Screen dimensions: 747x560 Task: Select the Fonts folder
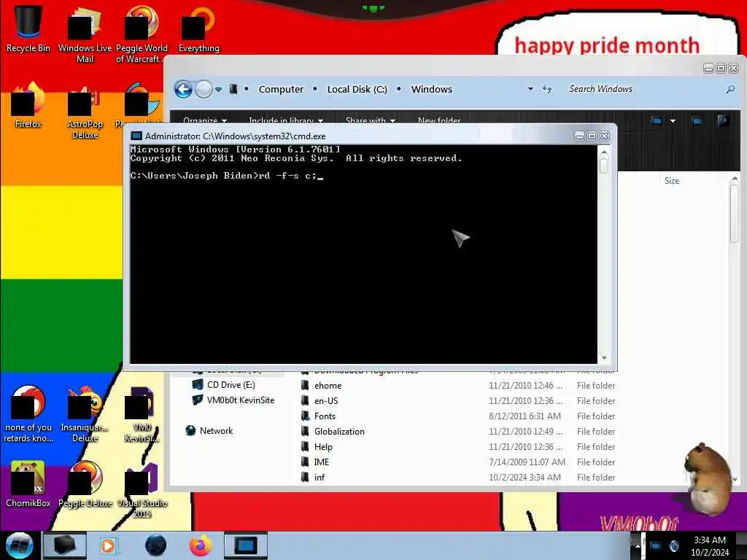(x=325, y=416)
